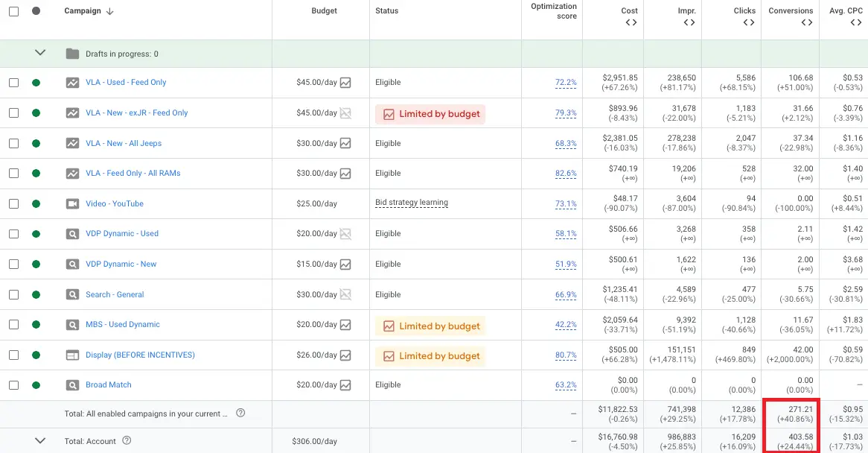Image resolution: width=868 pixels, height=453 pixels.
Task: Click the campaign type icon beside VLA - New - exJR - Feed Only
Action: coord(72,113)
